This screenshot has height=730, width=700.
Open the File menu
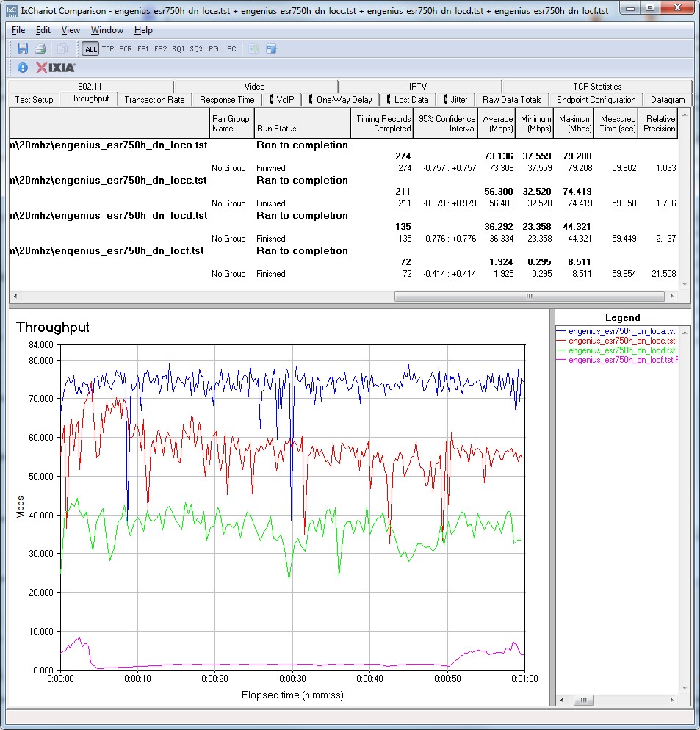[18, 30]
